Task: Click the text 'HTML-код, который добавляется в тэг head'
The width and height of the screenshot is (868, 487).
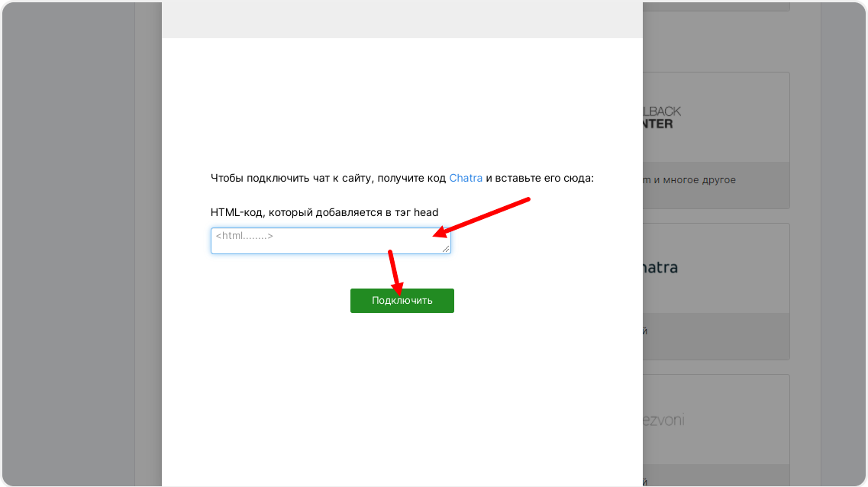Action: coord(324,212)
